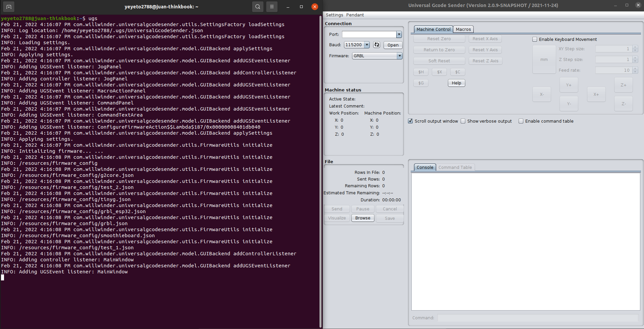Click the $G parser state button
Viewport: 644px width, 329px height.
tap(421, 83)
